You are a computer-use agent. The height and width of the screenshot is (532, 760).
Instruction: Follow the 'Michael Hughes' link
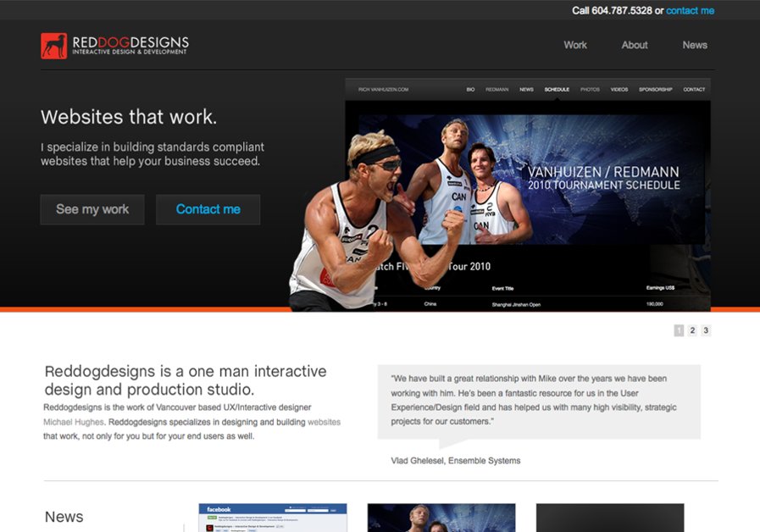[74, 422]
